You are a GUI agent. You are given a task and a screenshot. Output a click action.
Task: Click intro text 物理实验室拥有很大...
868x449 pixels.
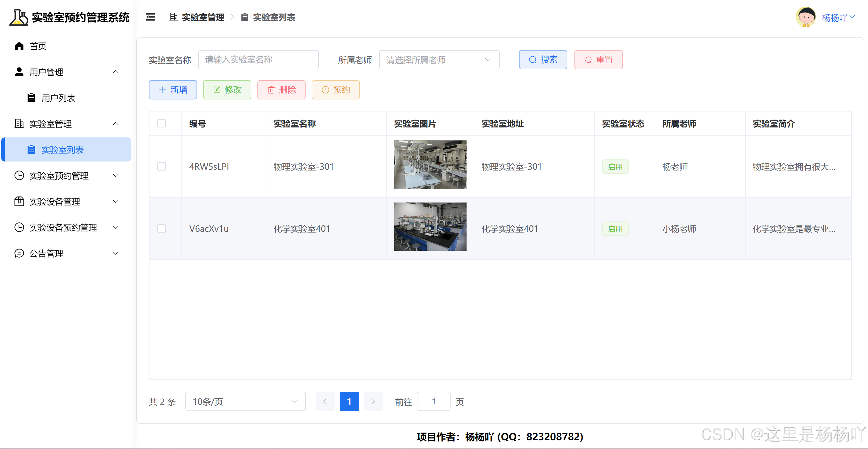794,166
